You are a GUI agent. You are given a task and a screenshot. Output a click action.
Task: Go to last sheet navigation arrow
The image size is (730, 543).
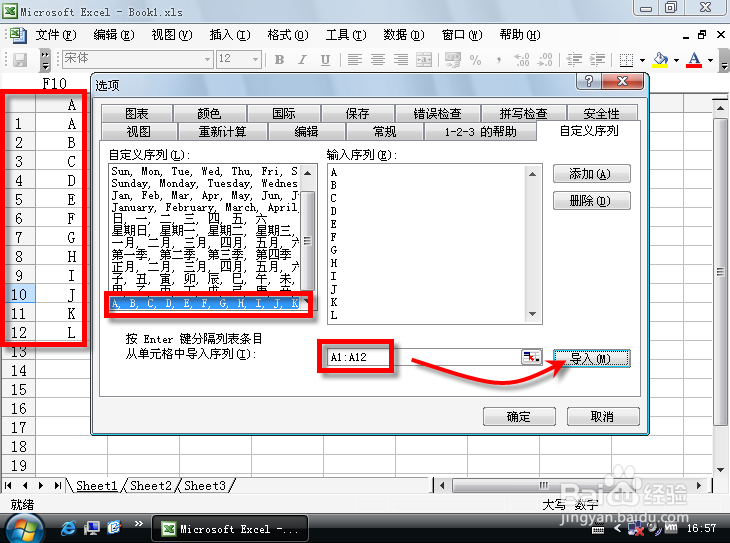click(x=58, y=486)
